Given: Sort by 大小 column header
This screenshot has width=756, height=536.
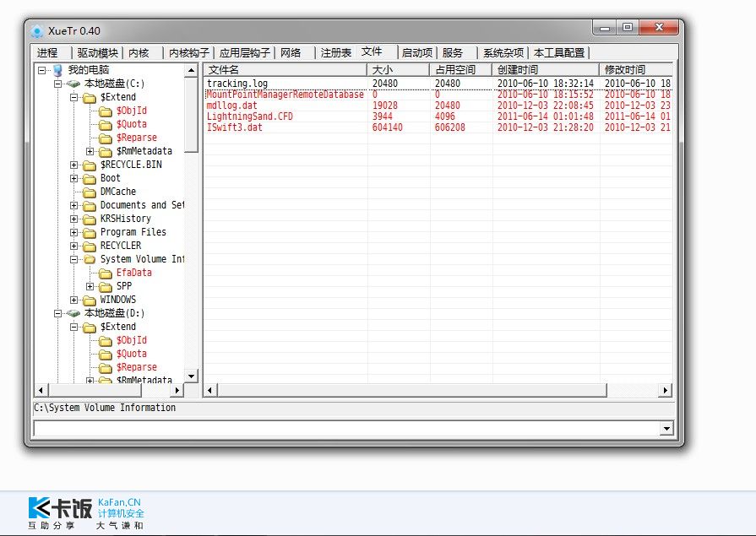Looking at the screenshot, I should 398,70.
